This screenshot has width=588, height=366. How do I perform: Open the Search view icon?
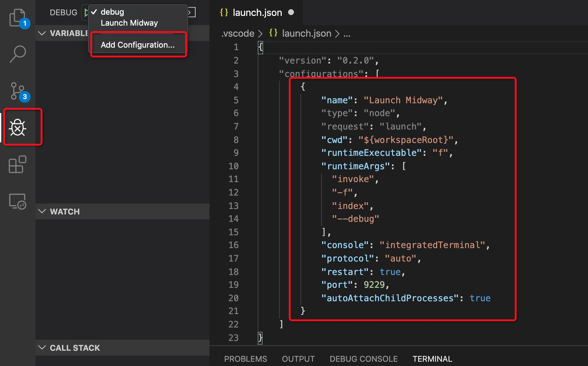tap(18, 54)
